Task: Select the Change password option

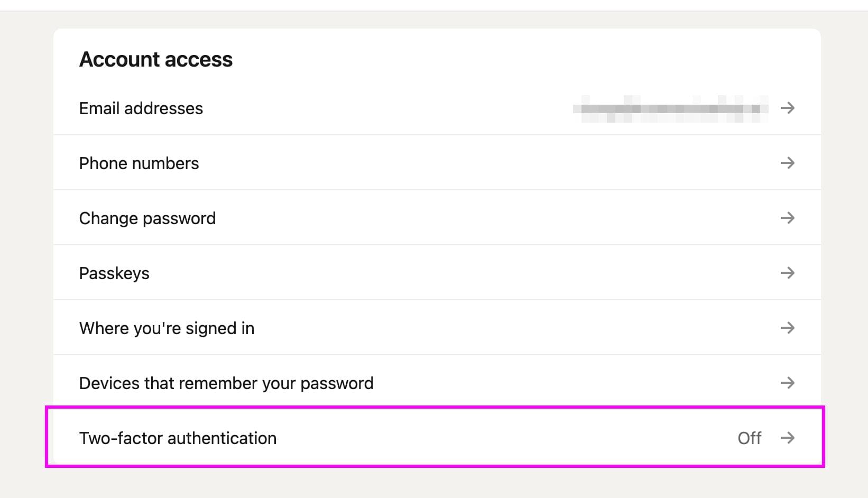Action: coord(147,217)
